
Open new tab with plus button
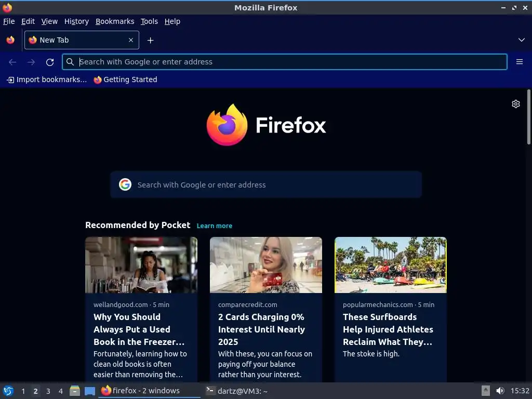coord(150,41)
